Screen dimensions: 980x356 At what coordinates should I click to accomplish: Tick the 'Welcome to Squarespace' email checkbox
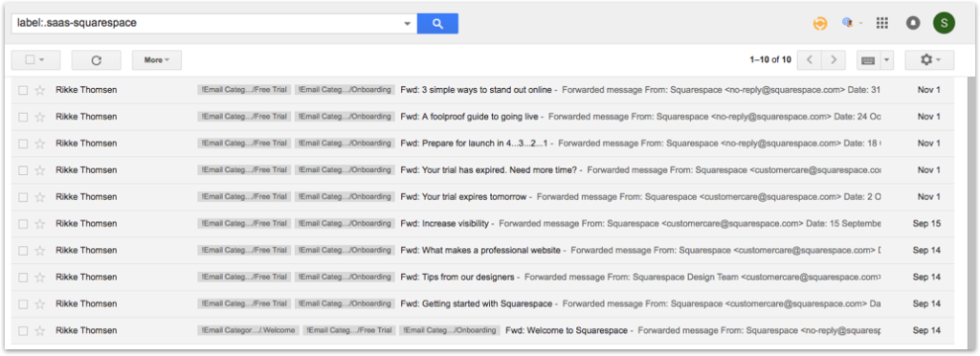click(23, 330)
